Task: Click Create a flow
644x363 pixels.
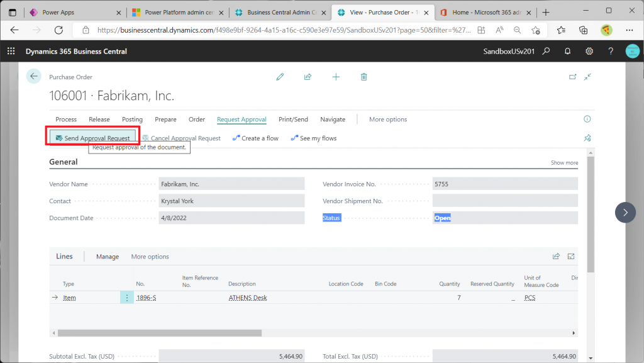Action: click(x=255, y=138)
